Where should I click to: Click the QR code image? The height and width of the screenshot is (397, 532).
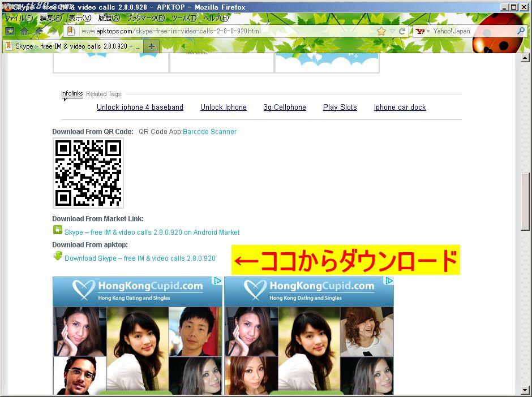[x=88, y=173]
